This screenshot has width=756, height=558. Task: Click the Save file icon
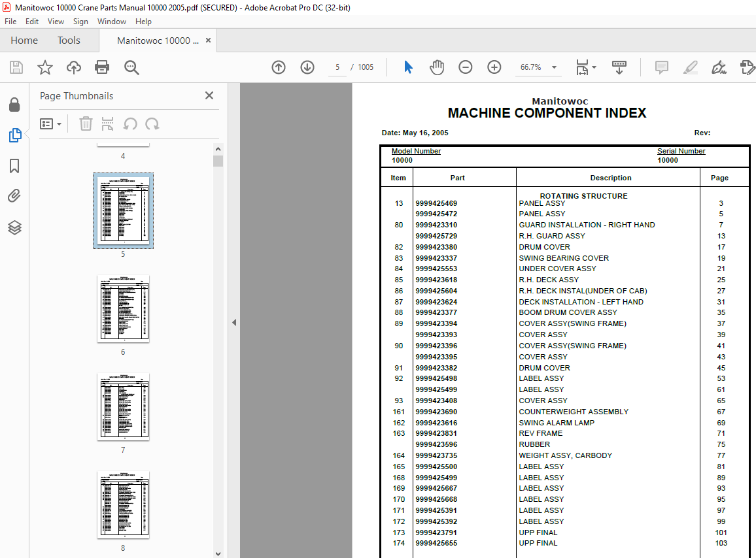click(x=16, y=67)
